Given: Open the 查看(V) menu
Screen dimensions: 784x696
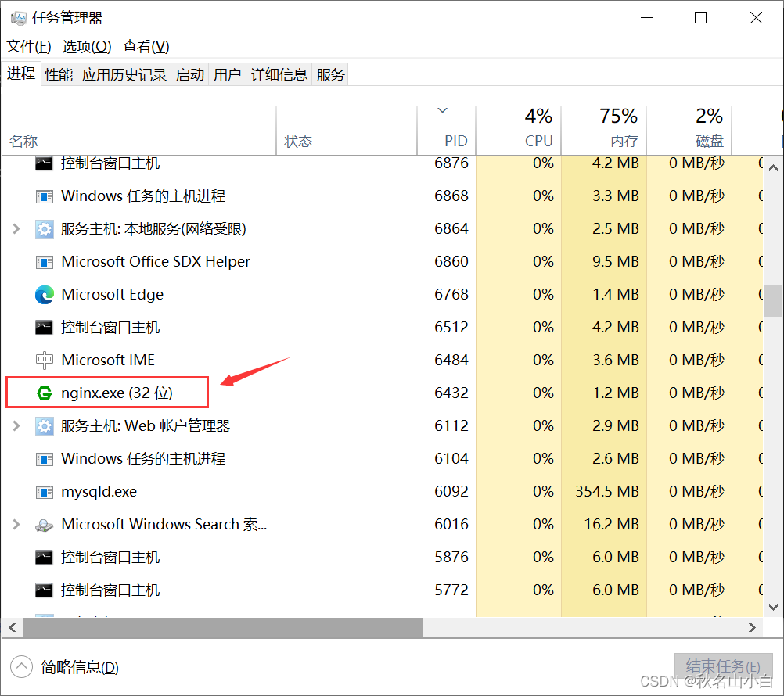Looking at the screenshot, I should (x=146, y=46).
